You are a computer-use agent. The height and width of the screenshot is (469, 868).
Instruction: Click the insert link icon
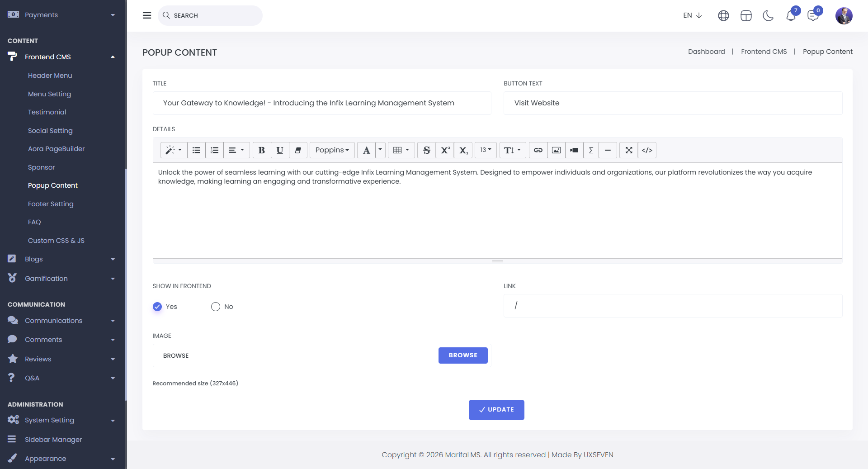click(x=538, y=150)
